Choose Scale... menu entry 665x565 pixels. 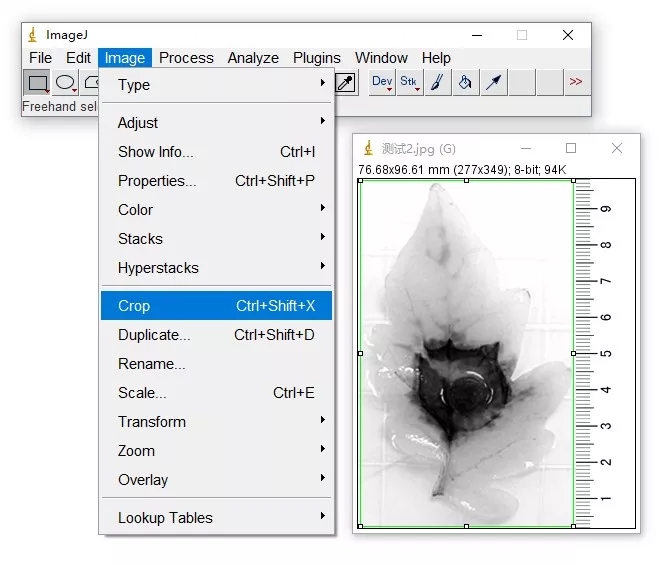(x=216, y=393)
